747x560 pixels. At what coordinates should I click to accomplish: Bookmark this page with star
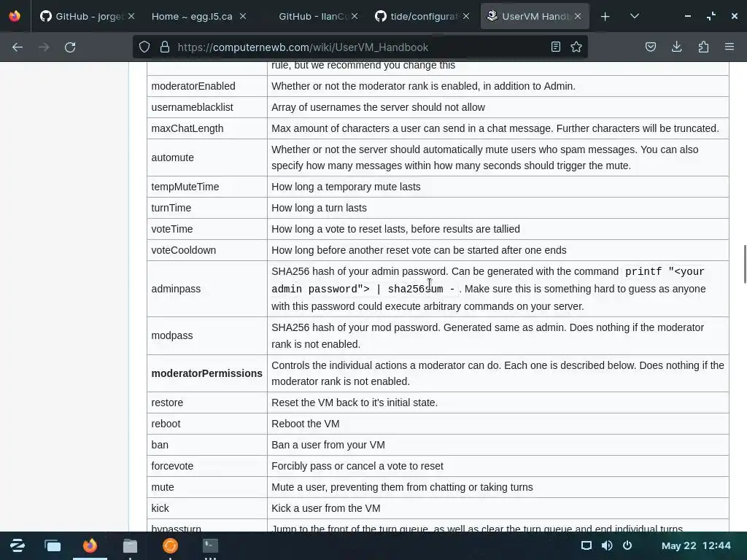tap(576, 47)
